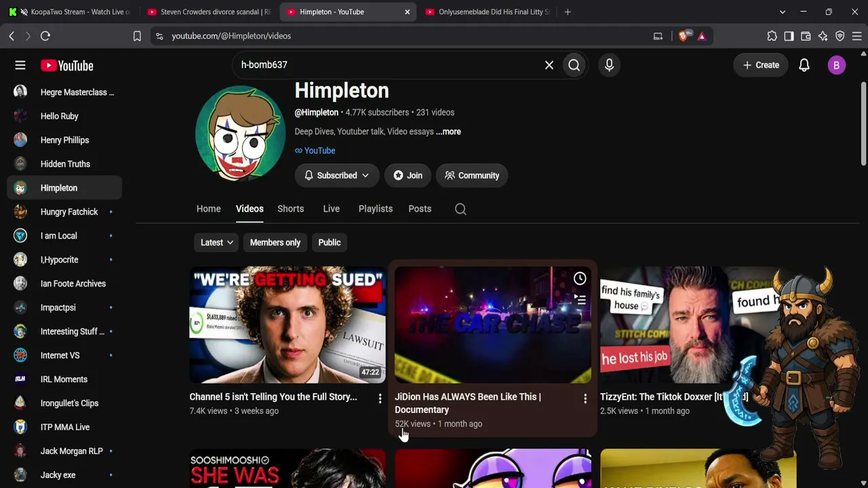Image resolution: width=868 pixels, height=488 pixels.
Task: Open YouTube notifications bell
Action: 804,65
